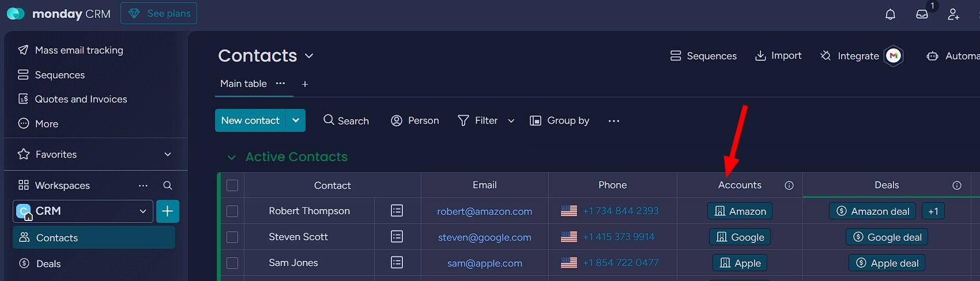Click the US flag in Sam Jones row
Viewport: 980px width, 281px height.
(569, 263)
